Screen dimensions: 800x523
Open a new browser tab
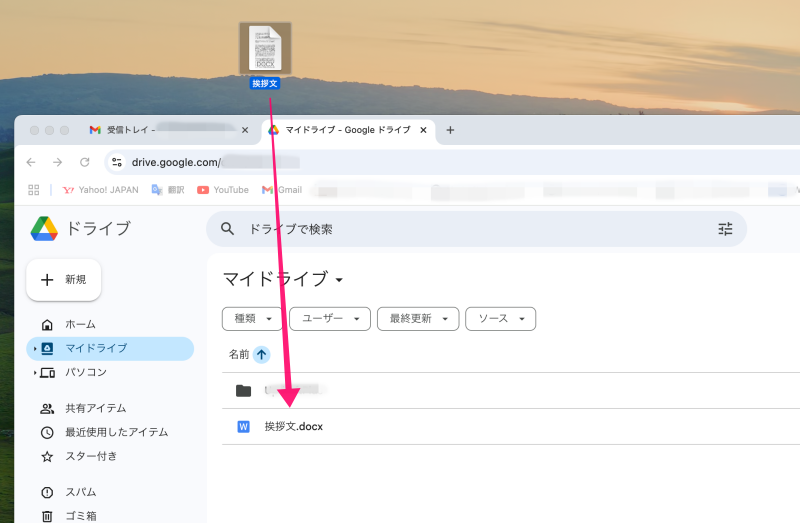point(450,130)
